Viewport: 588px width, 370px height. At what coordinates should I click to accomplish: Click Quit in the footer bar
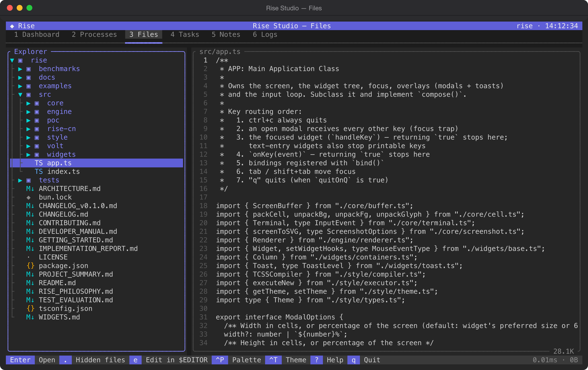click(372, 360)
